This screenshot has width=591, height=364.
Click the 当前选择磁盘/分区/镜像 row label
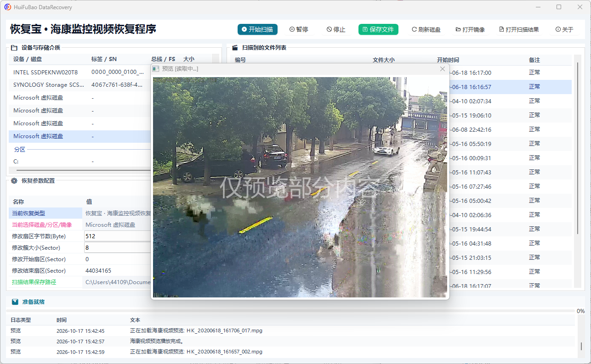click(42, 225)
